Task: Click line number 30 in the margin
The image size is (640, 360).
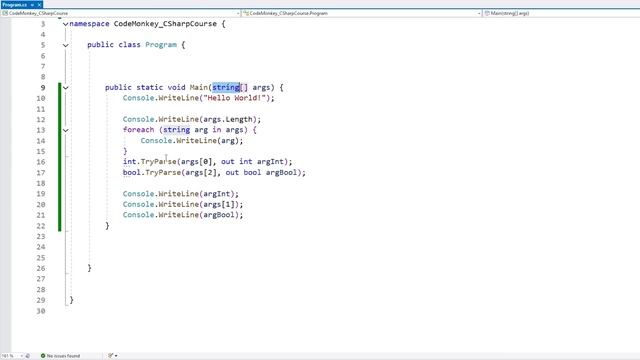Action: click(x=41, y=311)
